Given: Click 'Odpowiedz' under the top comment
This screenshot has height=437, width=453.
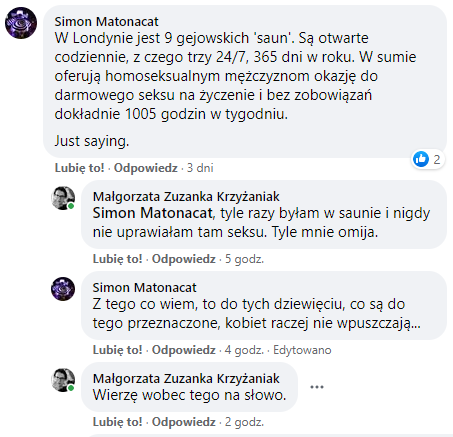Looking at the screenshot, I should click(x=146, y=168).
